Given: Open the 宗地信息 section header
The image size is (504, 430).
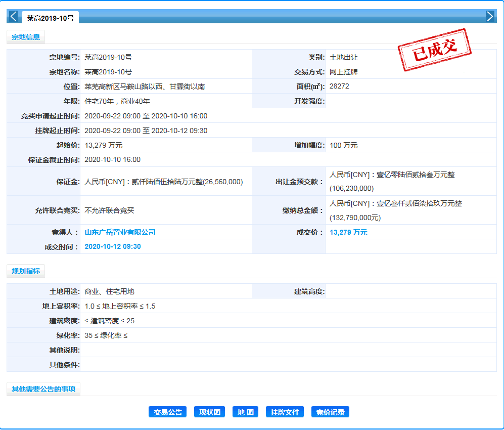Looking at the screenshot, I should 26,37.
